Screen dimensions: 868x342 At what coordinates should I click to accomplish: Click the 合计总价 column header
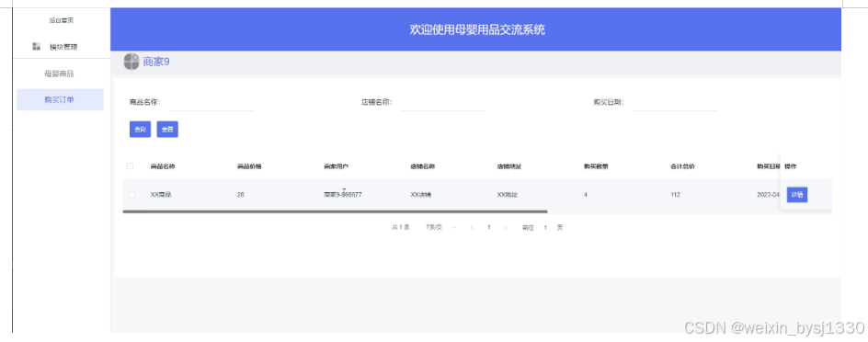pos(682,166)
